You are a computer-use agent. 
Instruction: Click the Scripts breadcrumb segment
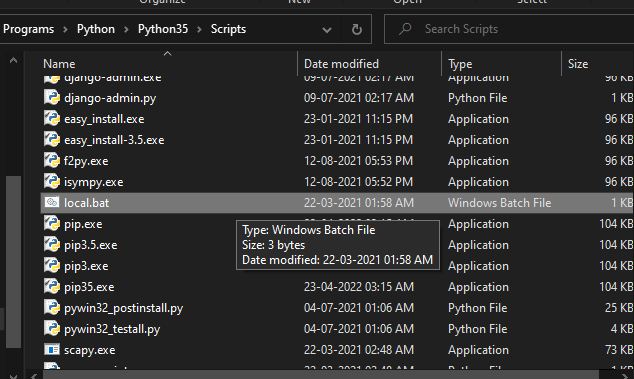(228, 29)
